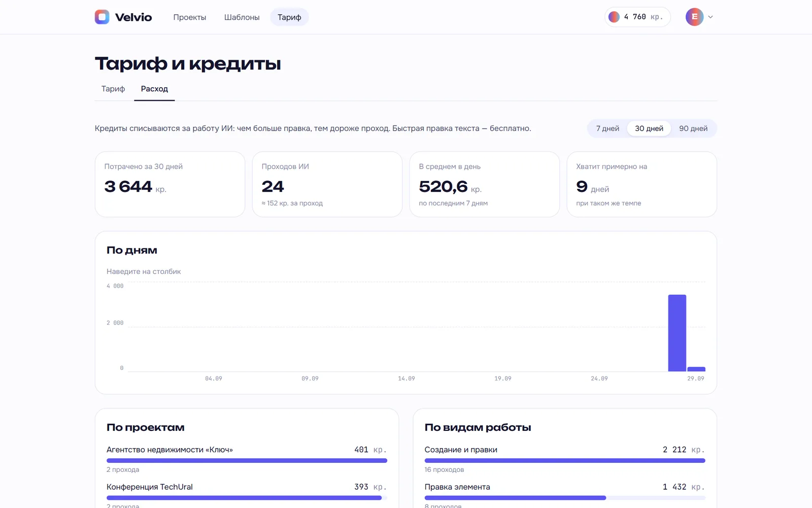The height and width of the screenshot is (508, 812).
Task: Click the 24.09 axis date label
Action: (x=599, y=379)
